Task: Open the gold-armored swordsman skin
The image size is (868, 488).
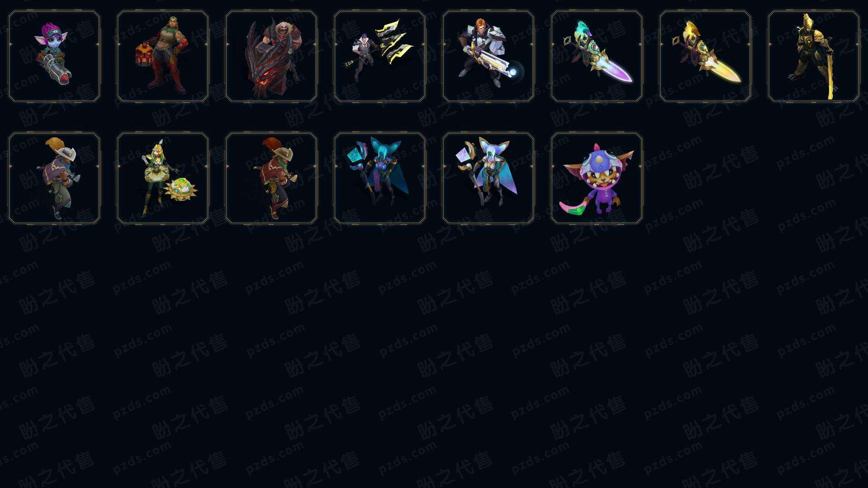Action: click(814, 56)
